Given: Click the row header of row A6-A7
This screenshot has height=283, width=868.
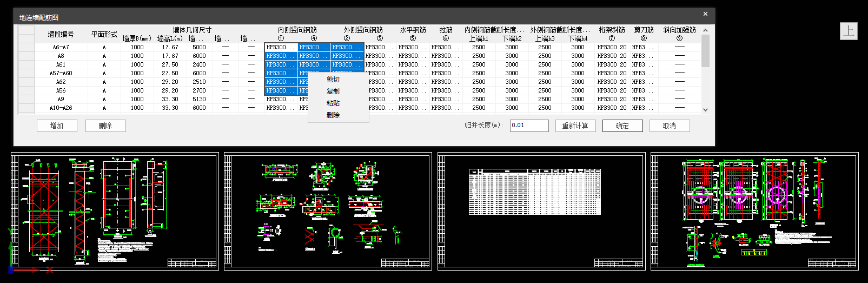Looking at the screenshot, I should pyautogui.click(x=26, y=48).
